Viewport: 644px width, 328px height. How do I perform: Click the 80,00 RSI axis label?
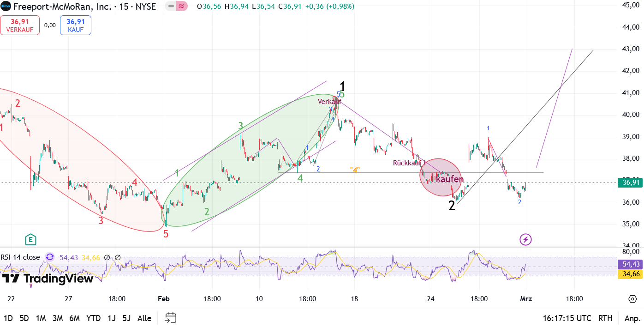[x=630, y=252]
